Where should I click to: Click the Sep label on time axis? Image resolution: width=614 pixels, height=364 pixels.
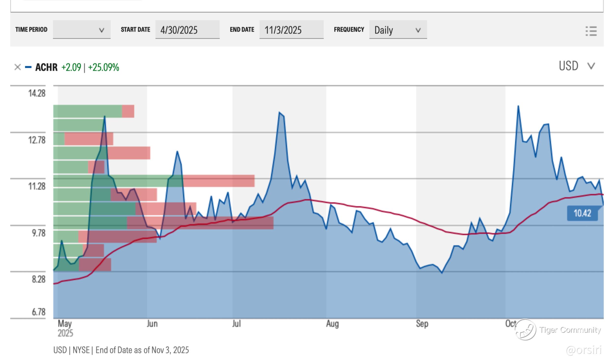click(422, 324)
